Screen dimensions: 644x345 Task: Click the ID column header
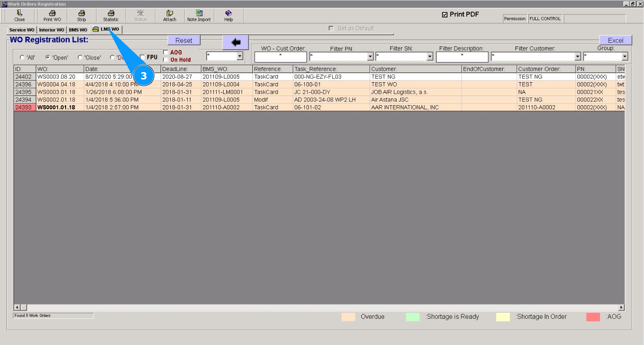coord(25,69)
